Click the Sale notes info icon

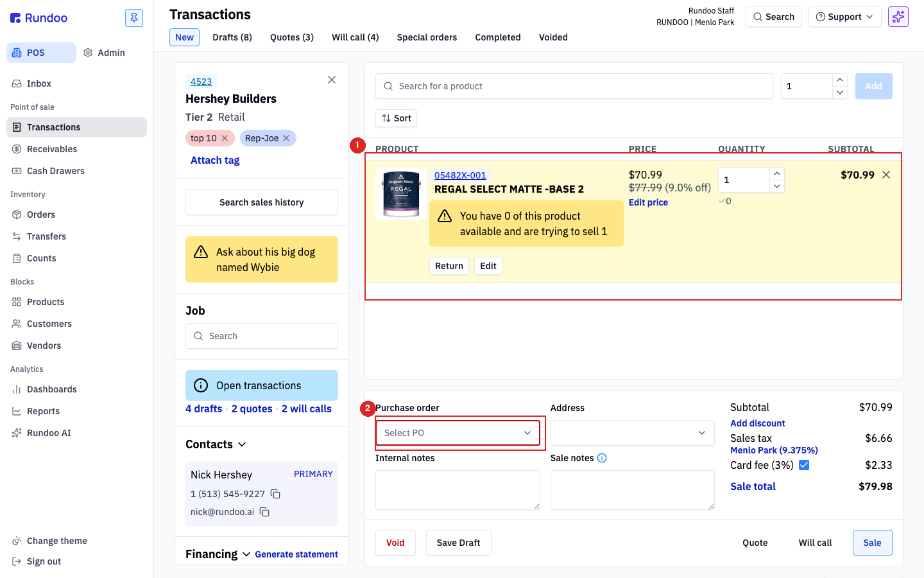pos(602,458)
